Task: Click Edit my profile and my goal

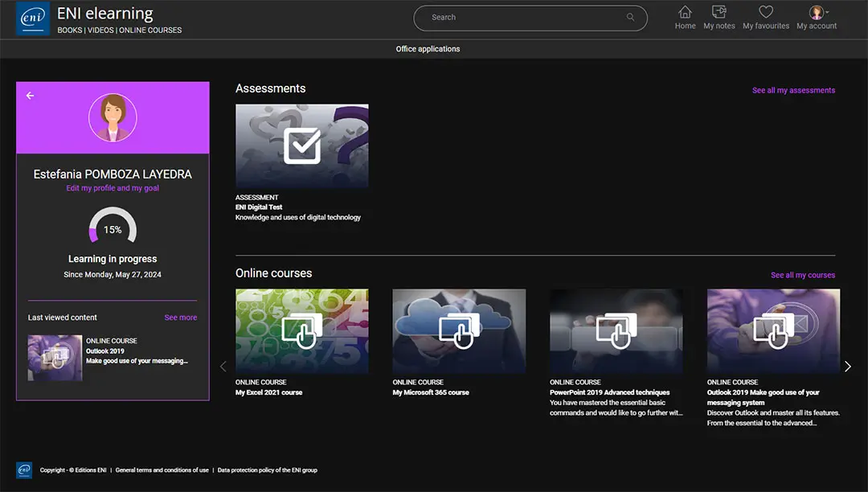Action: point(113,188)
